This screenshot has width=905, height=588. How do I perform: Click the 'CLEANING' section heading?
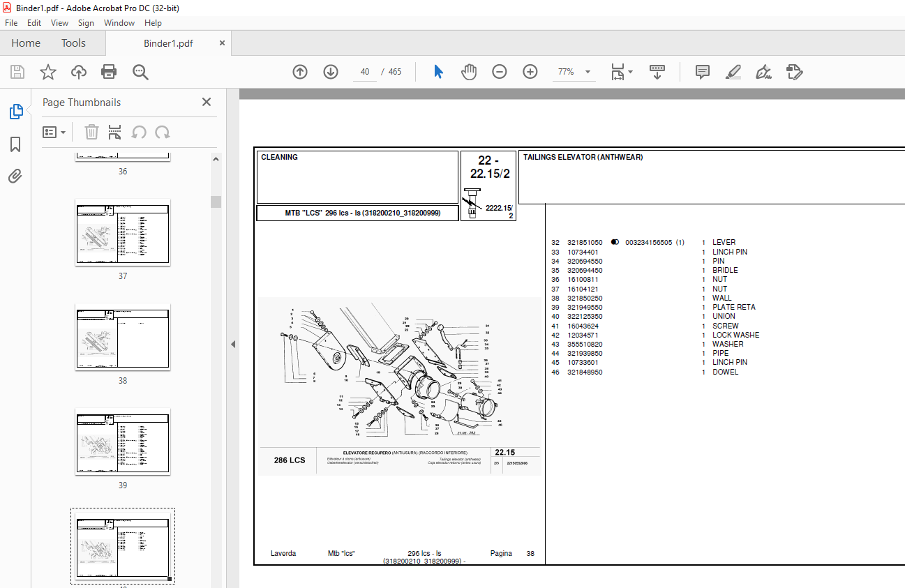point(279,157)
